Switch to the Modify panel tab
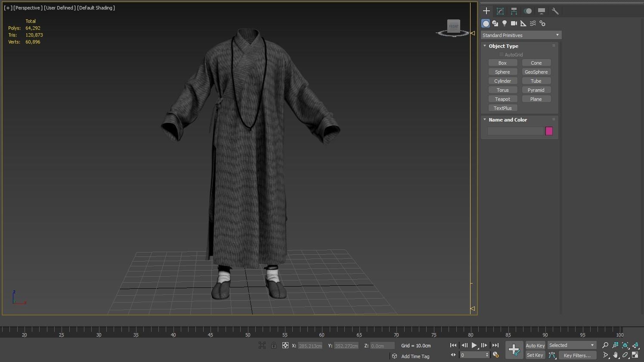This screenshot has width=644, height=362. click(x=500, y=11)
